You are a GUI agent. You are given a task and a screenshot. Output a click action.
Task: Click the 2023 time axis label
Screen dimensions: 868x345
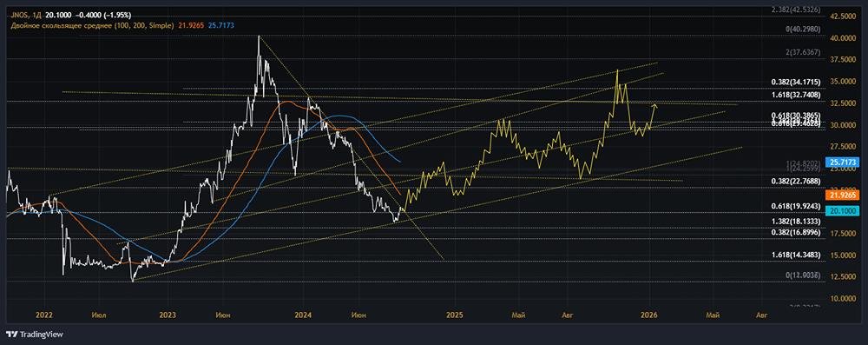[x=168, y=315]
